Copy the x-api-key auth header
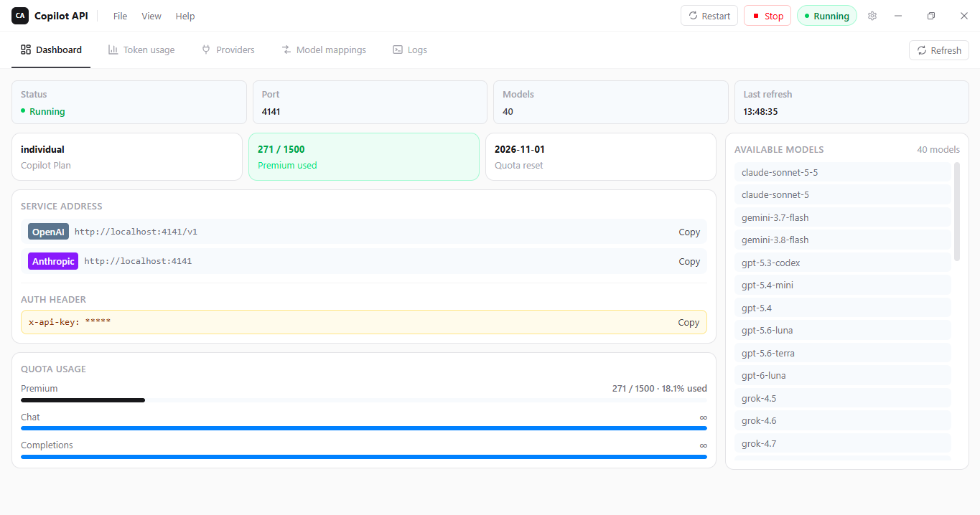Image resolution: width=980 pixels, height=515 pixels. coord(689,322)
